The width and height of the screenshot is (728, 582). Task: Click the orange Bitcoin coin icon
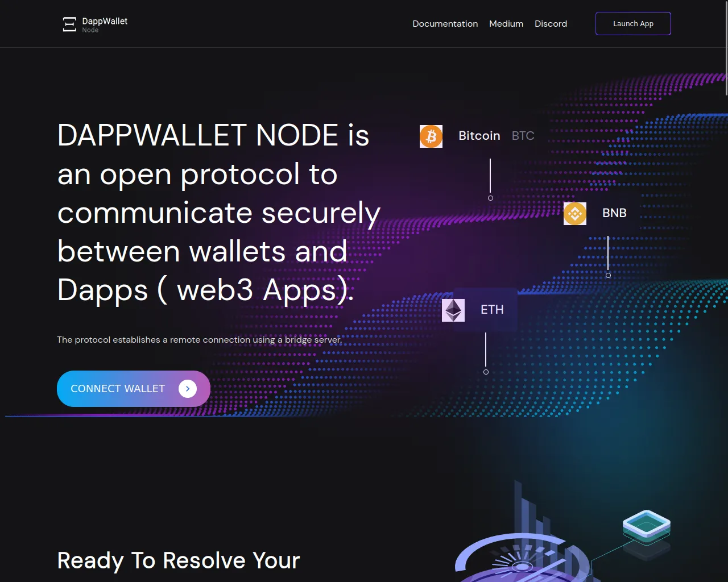(431, 136)
